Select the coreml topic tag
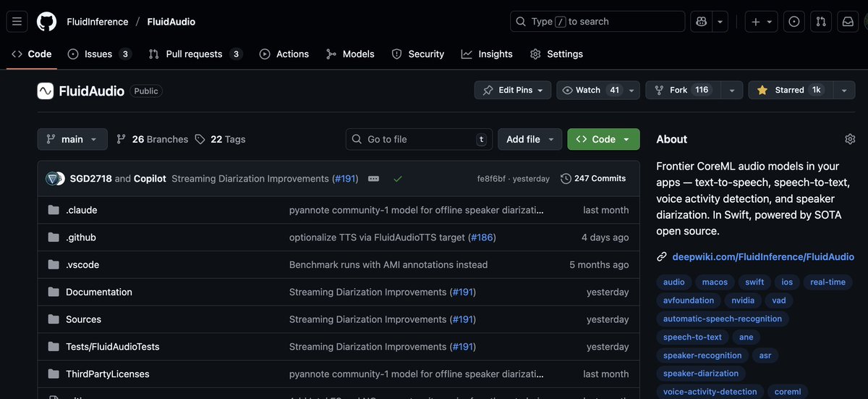Screen dimensions: 868x399 tap(788, 392)
